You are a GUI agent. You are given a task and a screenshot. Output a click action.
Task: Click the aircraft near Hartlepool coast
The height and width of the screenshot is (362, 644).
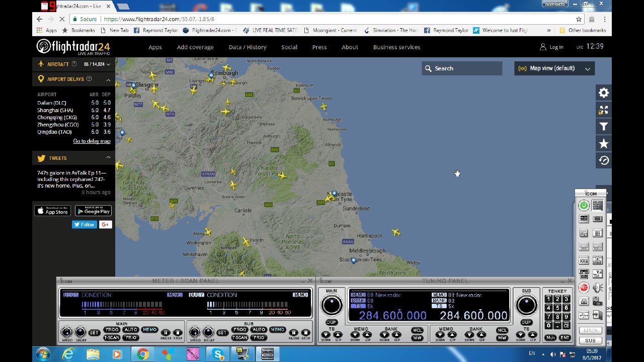point(396,232)
